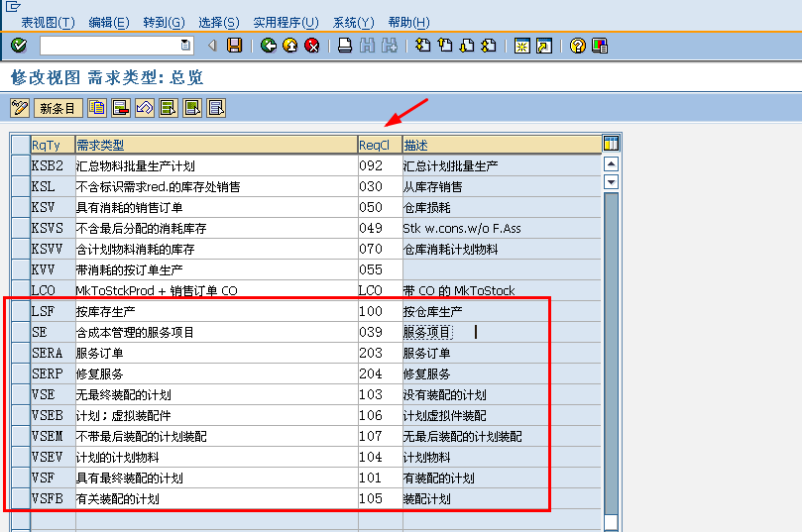Click the 新条目 button
Image resolution: width=802 pixels, height=532 pixels.
[57, 108]
